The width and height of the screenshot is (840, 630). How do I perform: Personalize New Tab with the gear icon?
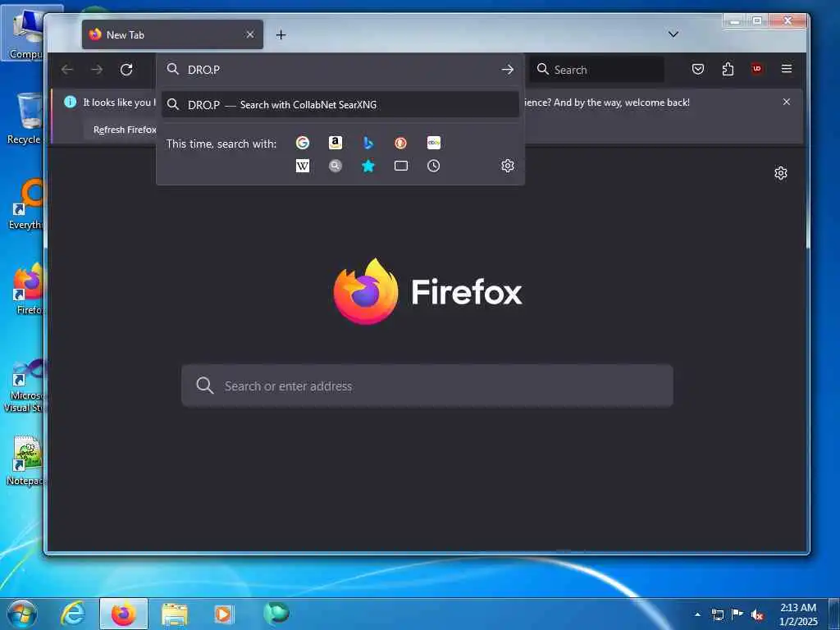click(781, 173)
